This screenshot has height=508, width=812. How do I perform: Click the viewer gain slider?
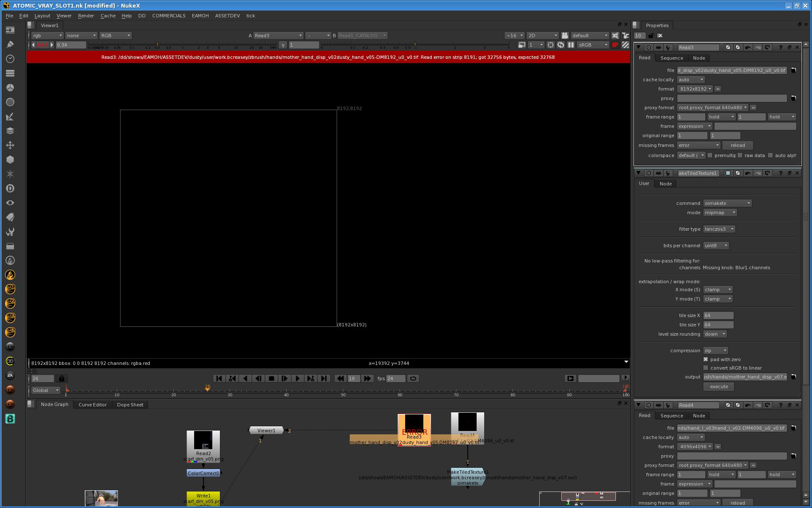pyautogui.click(x=182, y=45)
